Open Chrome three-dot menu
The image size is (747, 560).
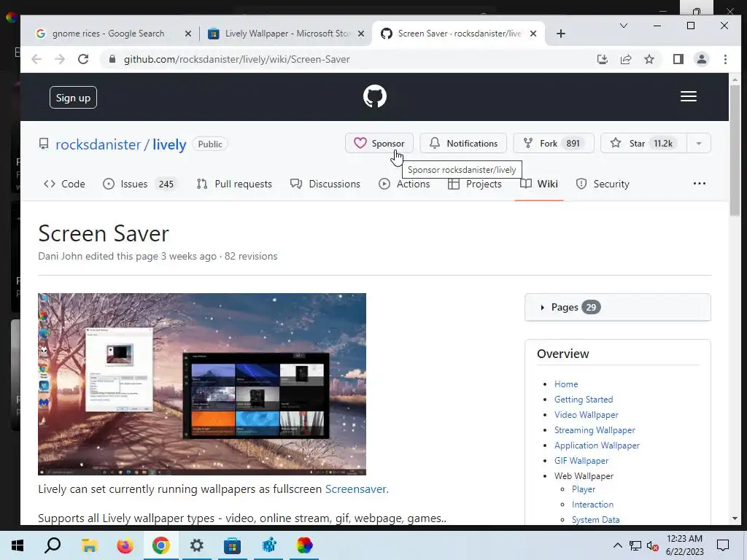[725, 59]
